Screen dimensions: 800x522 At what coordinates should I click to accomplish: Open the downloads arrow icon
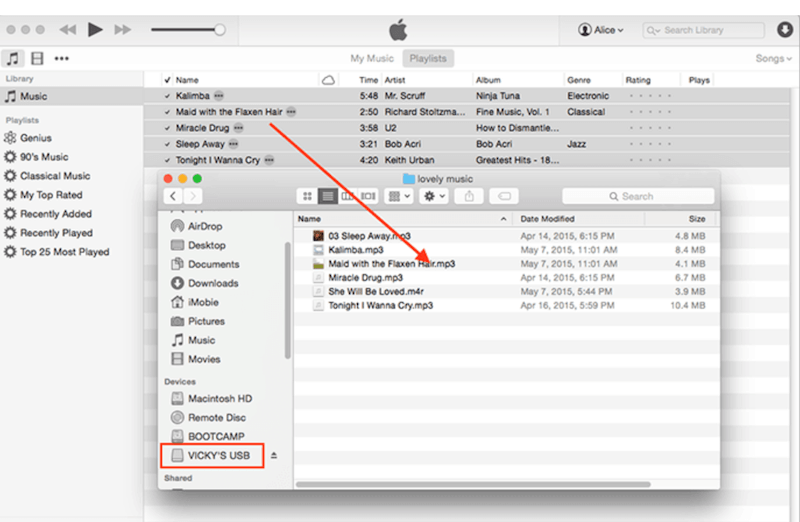784,30
